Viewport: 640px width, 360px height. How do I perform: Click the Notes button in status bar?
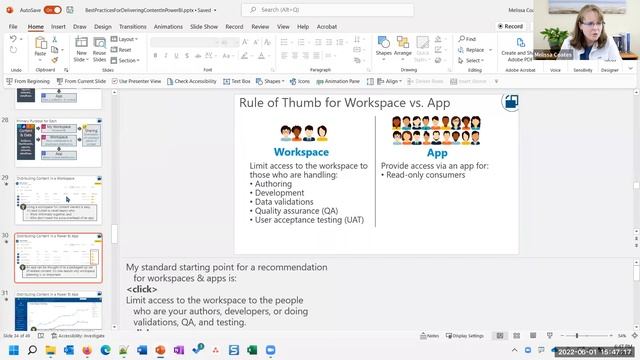click(429, 336)
